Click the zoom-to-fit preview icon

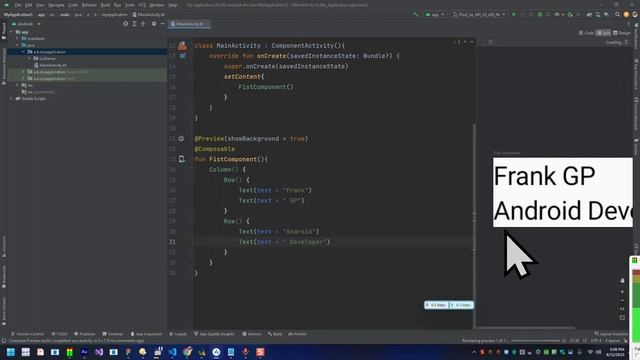pyautogui.click(x=622, y=318)
